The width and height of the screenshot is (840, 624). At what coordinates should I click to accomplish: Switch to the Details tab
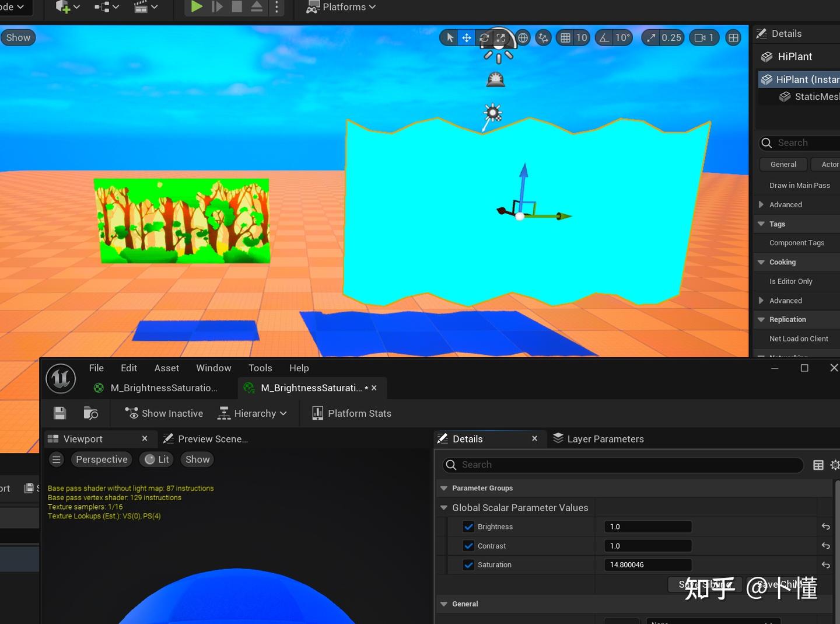coord(467,438)
